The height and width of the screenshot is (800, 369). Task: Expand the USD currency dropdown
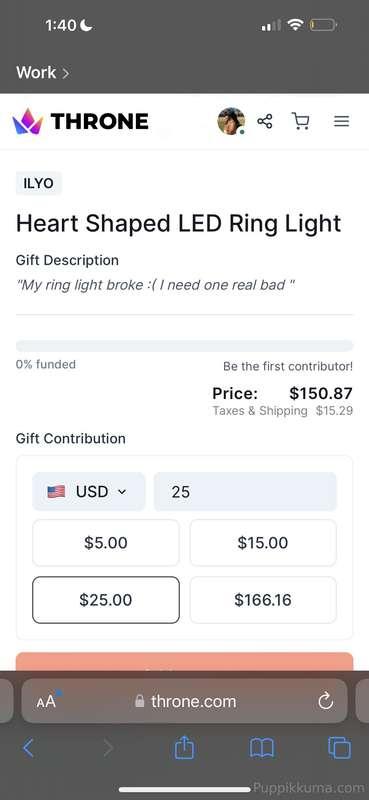(89, 491)
